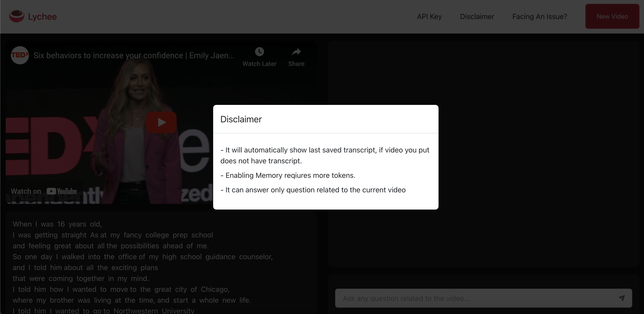Open the Disclaimer nav item

(x=477, y=17)
